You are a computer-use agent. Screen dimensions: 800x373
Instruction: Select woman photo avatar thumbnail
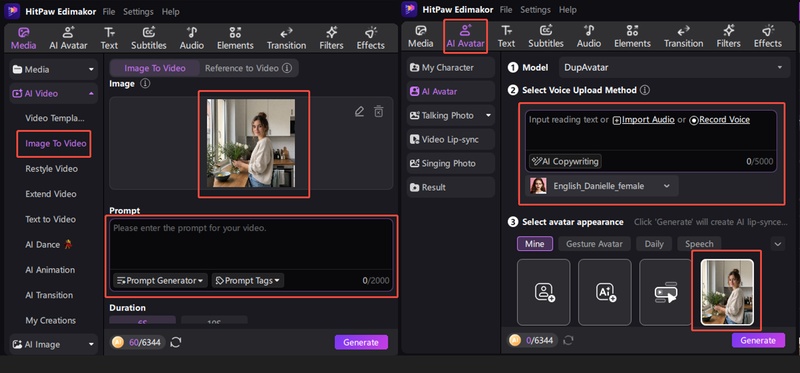click(727, 292)
